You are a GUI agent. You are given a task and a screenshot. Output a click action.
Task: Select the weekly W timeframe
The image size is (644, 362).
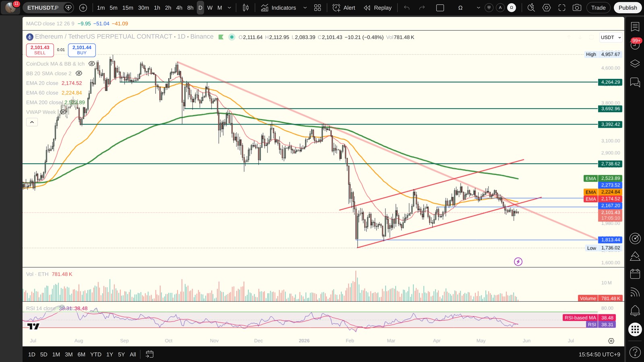(210, 8)
